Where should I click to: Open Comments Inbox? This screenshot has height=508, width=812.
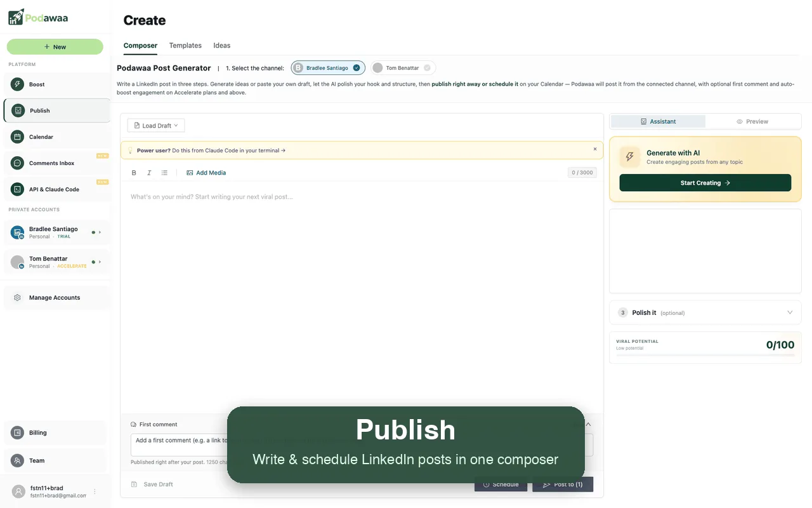coord(56,163)
